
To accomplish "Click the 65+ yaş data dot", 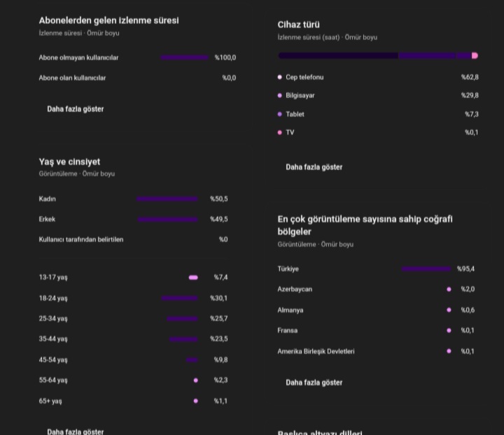I will click(196, 401).
